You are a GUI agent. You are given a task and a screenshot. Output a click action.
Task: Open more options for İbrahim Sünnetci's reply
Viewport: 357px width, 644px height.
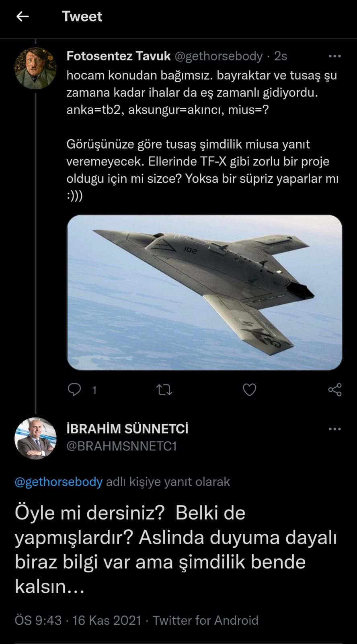[x=334, y=429]
